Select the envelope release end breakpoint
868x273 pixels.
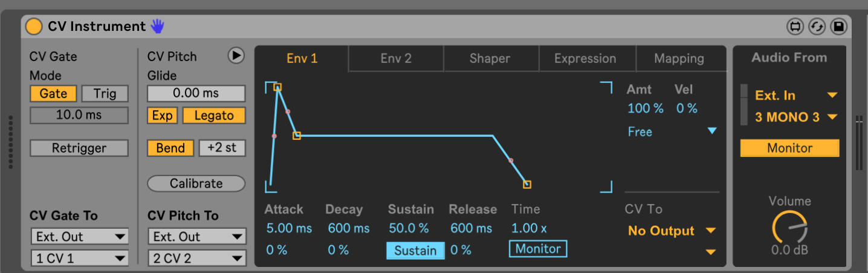click(527, 184)
